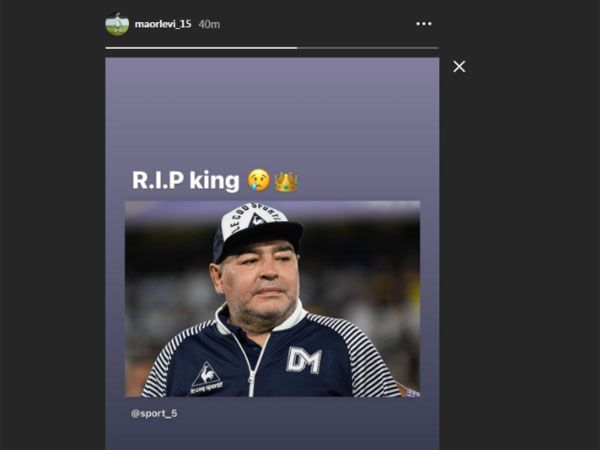
Task: Click the striped jacket sleeve in the photo
Action: 377,360
